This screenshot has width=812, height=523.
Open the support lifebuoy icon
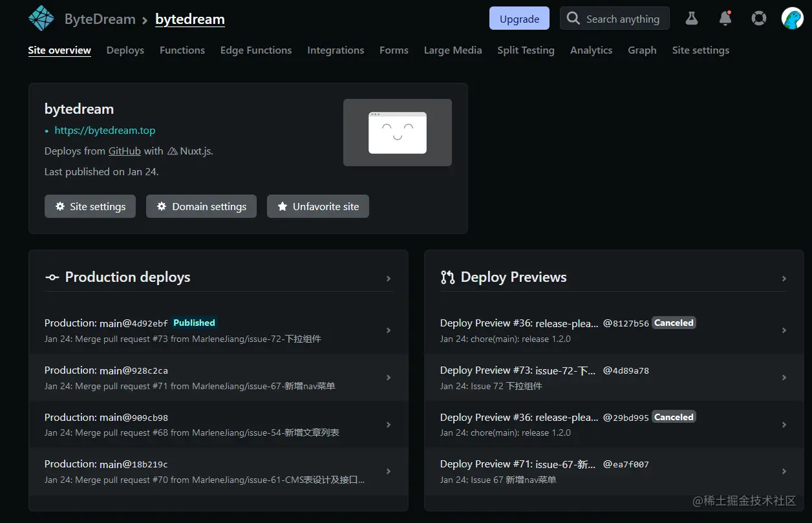(x=759, y=19)
